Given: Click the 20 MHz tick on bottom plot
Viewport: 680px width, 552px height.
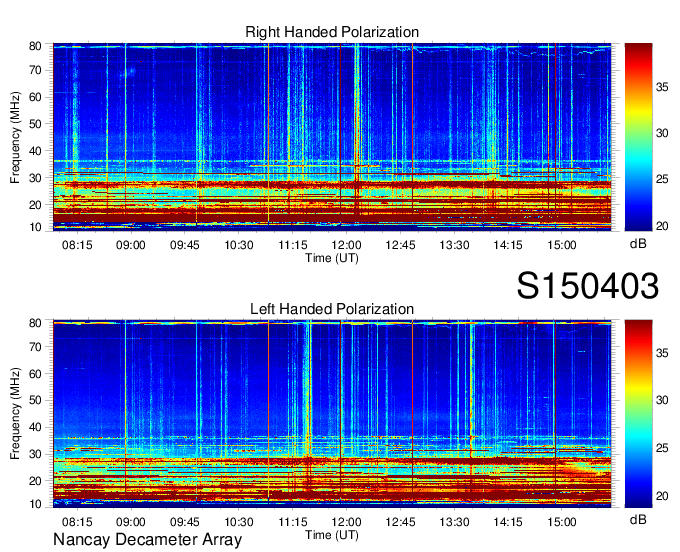Looking at the screenshot, I should (35, 481).
